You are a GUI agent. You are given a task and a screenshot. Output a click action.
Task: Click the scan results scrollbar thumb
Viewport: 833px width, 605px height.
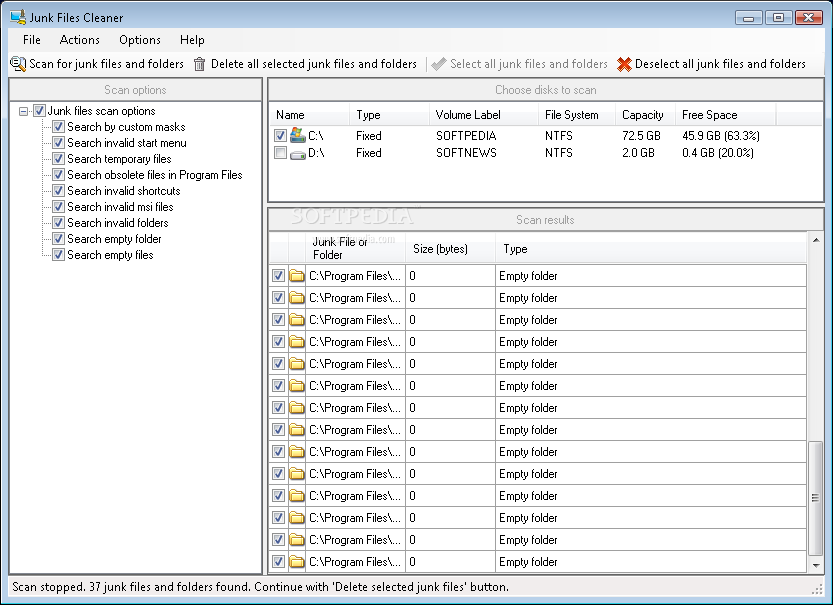pyautogui.click(x=815, y=498)
